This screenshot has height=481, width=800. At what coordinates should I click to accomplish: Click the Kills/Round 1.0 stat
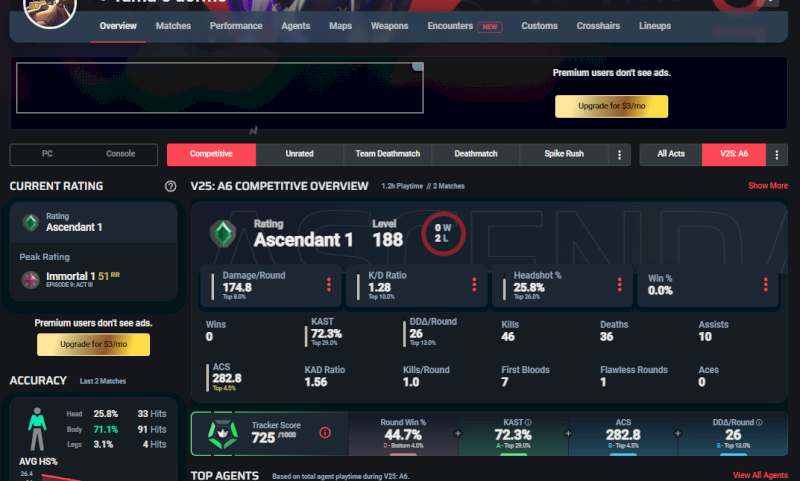point(426,376)
